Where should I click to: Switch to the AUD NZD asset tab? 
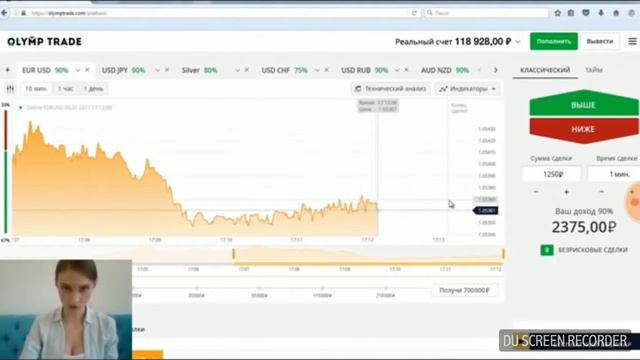pos(445,70)
